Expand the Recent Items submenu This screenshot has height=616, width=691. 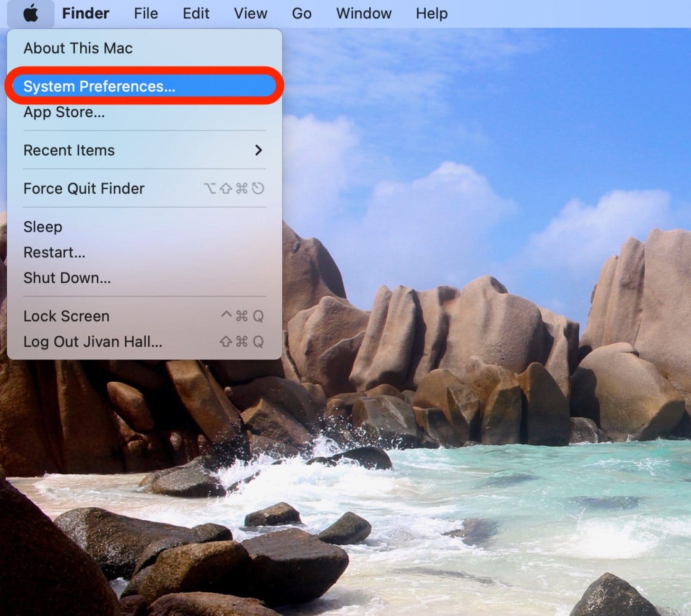click(x=69, y=150)
